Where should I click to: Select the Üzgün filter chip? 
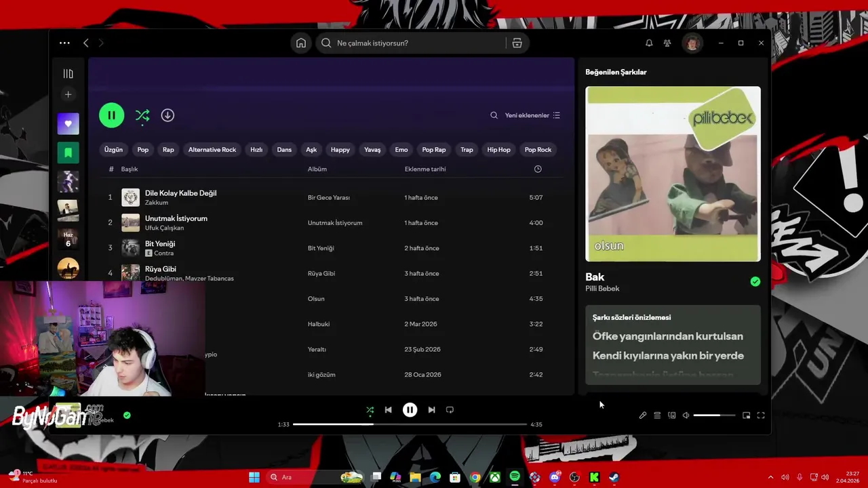[113, 150]
